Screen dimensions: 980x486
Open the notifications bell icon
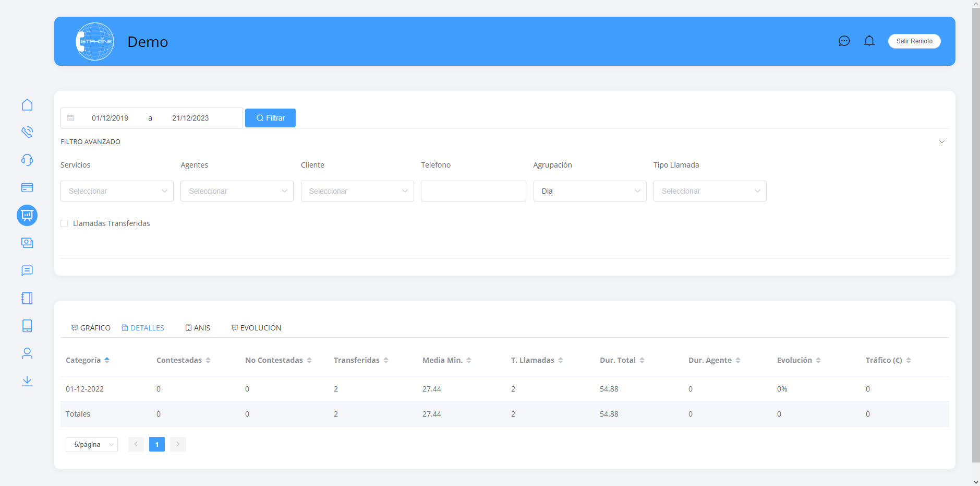click(x=869, y=41)
